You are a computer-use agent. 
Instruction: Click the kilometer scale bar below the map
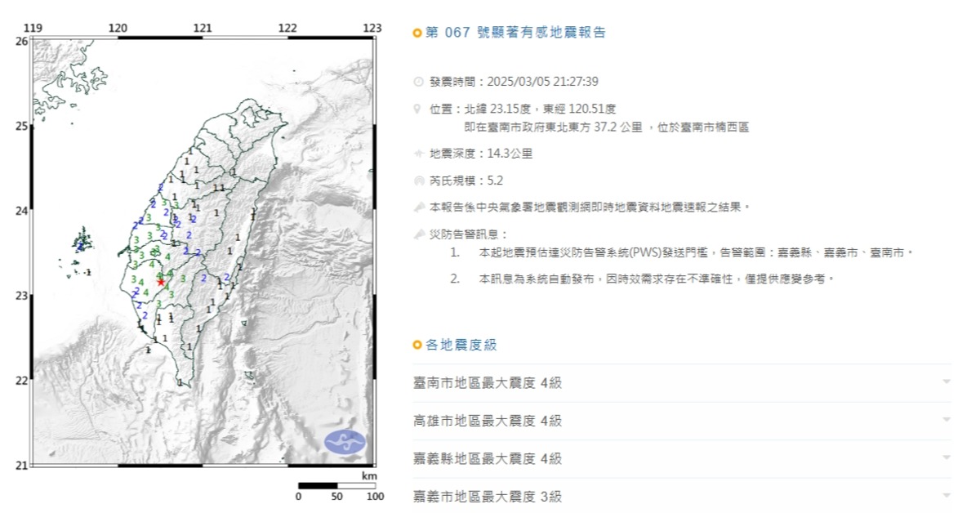[336, 486]
